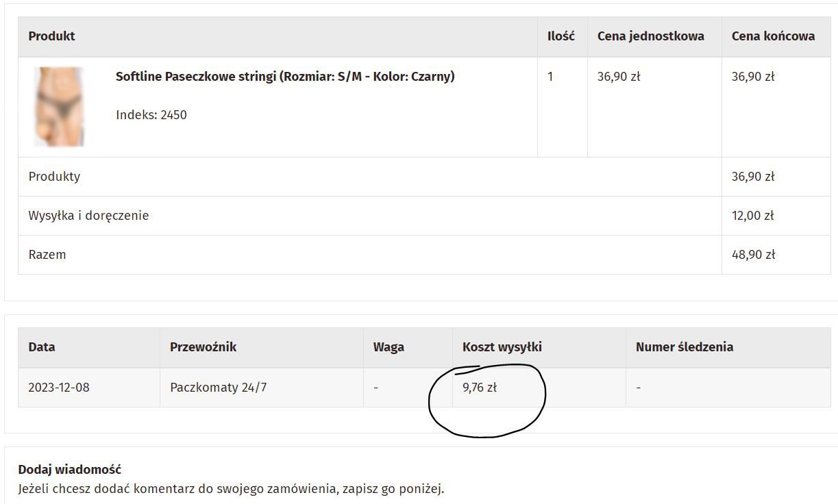
Task: Click the 12,00 zł shipping amount
Action: 753,215
